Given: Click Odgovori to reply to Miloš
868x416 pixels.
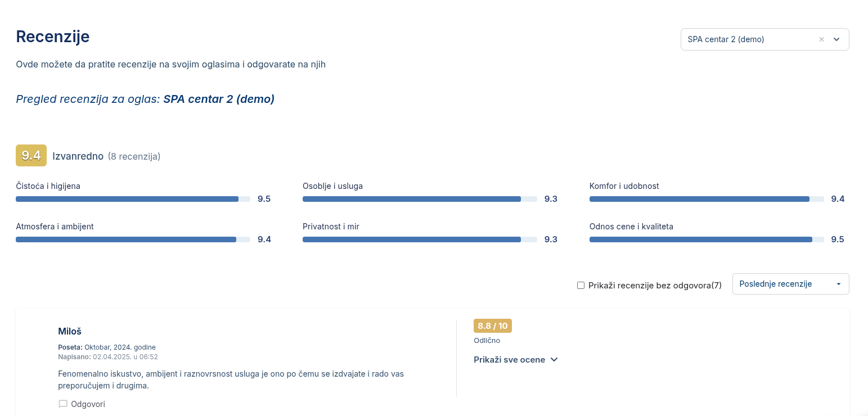Looking at the screenshot, I should (88, 404).
